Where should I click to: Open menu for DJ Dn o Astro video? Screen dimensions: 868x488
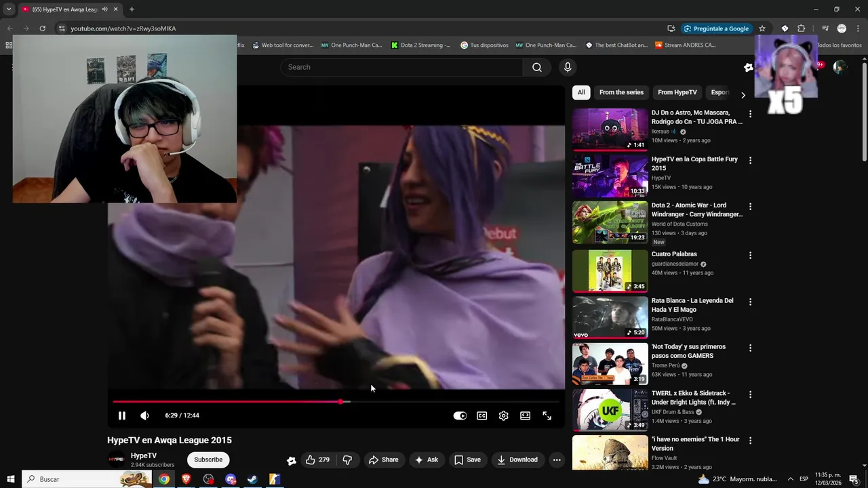click(x=750, y=114)
